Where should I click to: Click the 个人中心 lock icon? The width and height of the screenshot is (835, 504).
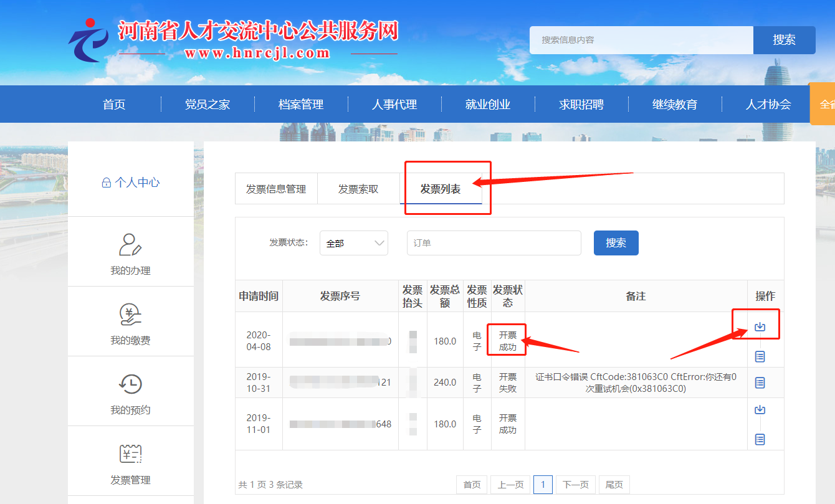click(x=106, y=183)
